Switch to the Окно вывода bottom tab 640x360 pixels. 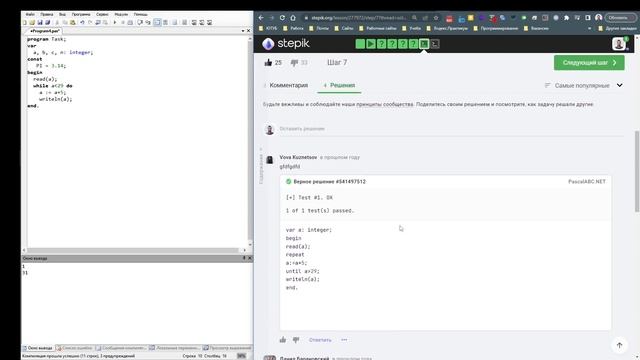[38, 348]
